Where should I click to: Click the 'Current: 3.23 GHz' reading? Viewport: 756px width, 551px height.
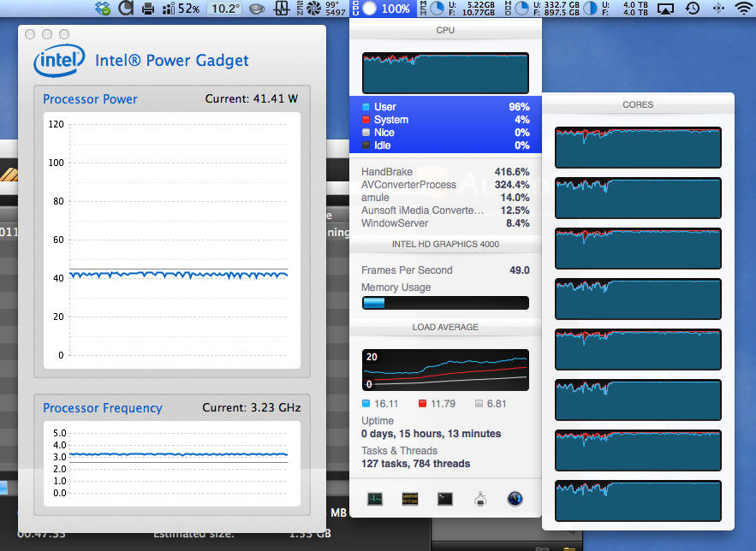(x=251, y=407)
